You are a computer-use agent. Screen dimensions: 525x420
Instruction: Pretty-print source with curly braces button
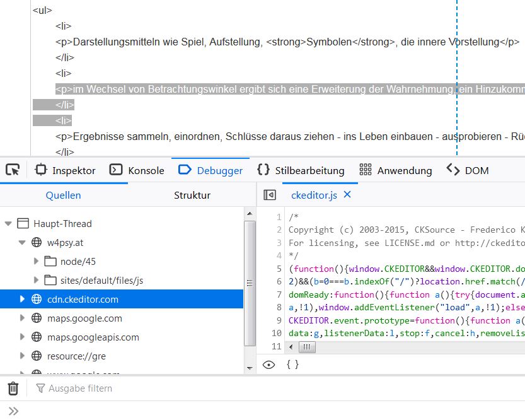(292, 365)
